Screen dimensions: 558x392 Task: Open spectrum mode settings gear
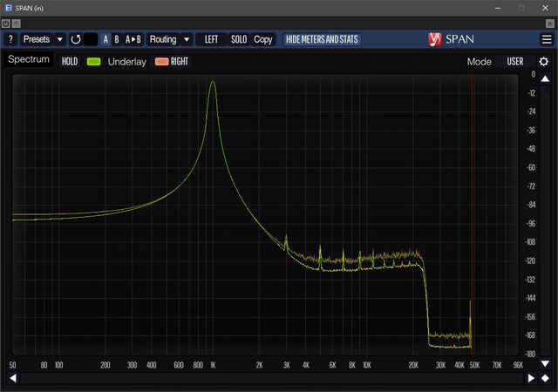(544, 62)
